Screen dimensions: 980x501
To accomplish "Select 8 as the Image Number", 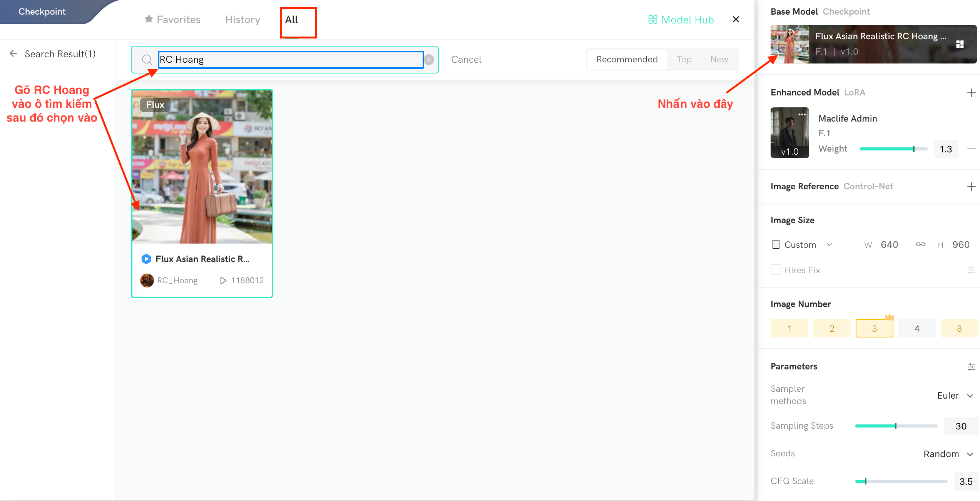I will tap(959, 328).
